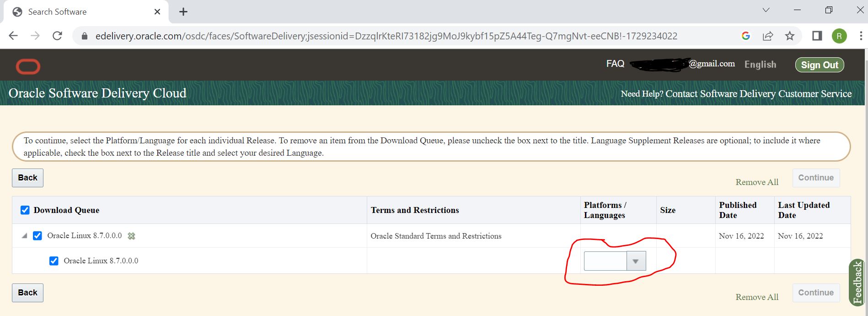
Task: Click the address bar URL field
Action: (386, 36)
